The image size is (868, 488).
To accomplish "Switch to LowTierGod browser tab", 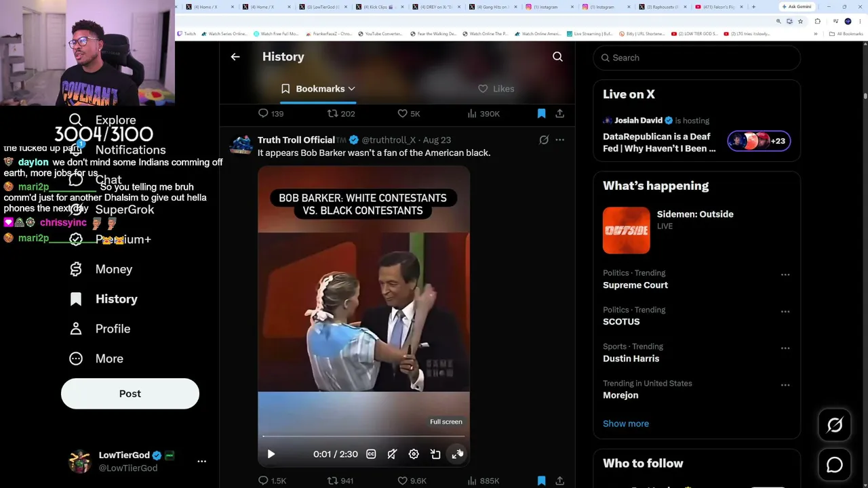I will [x=323, y=7].
